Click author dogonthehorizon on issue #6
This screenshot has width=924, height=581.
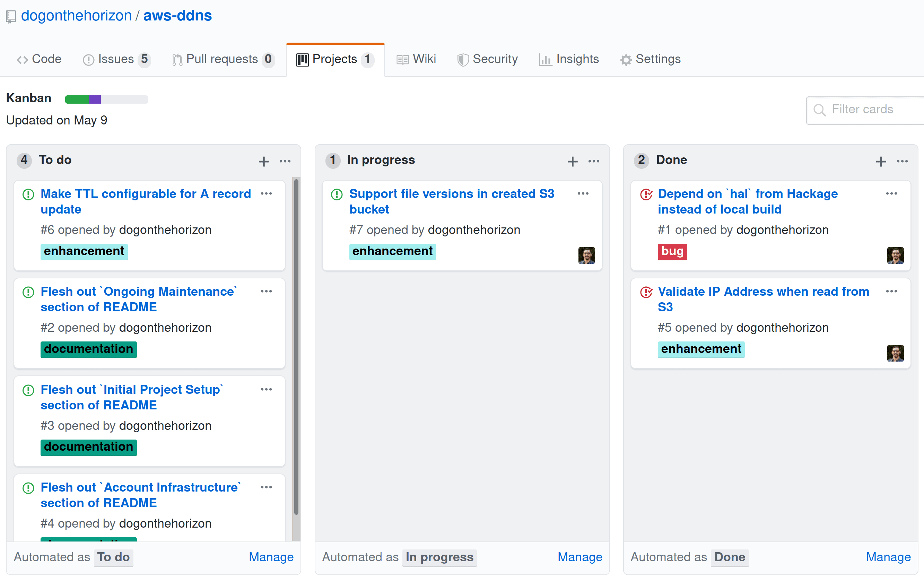(165, 230)
